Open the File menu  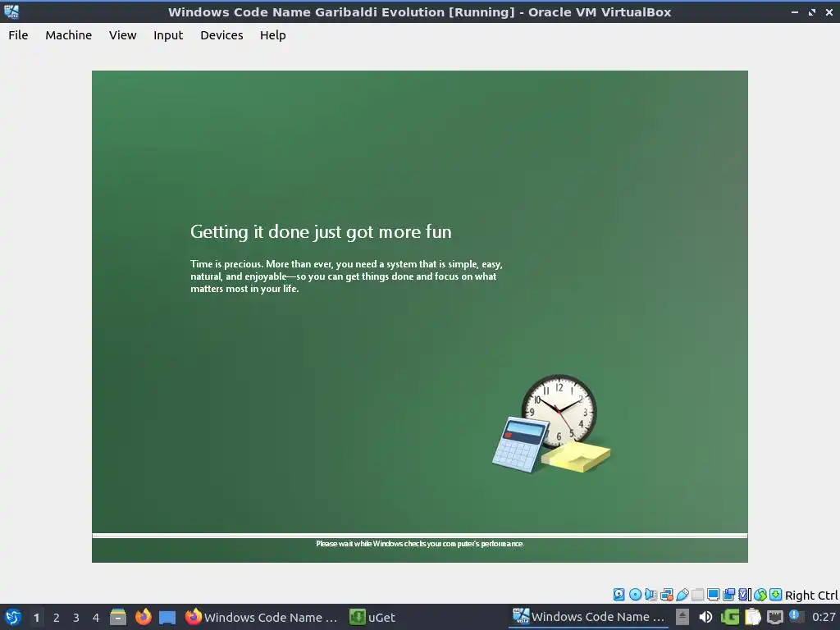coord(18,35)
